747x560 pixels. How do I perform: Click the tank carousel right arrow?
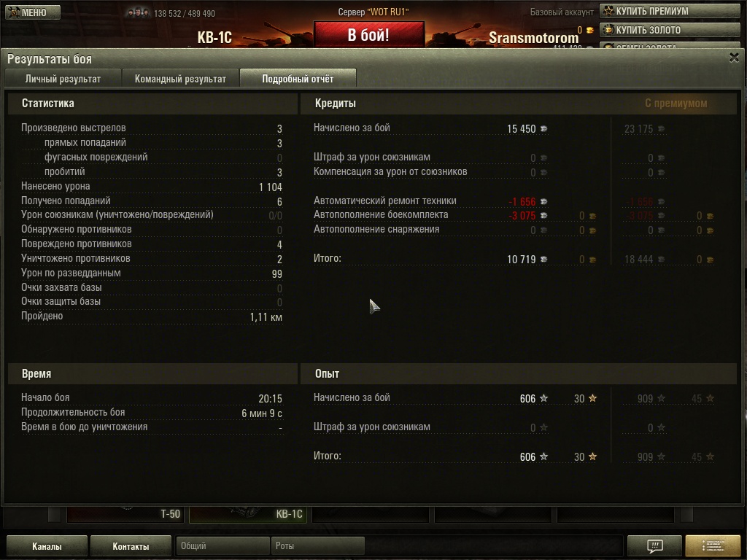686,514
